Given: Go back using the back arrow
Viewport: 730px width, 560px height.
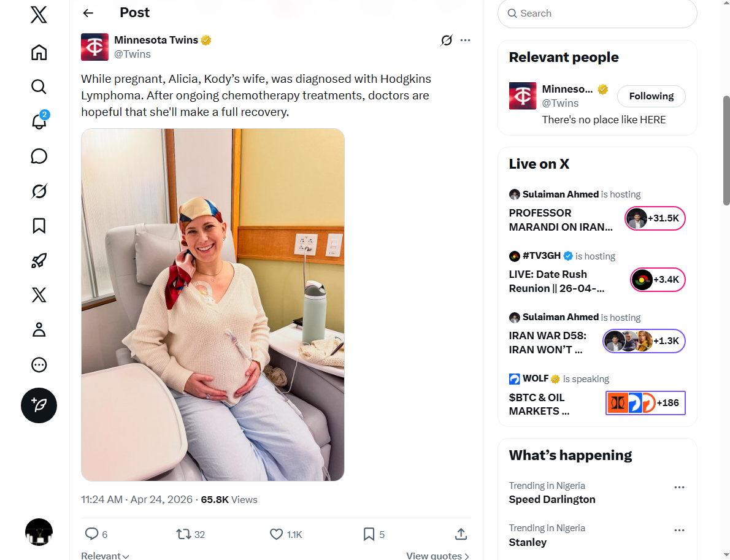Looking at the screenshot, I should 88,13.
